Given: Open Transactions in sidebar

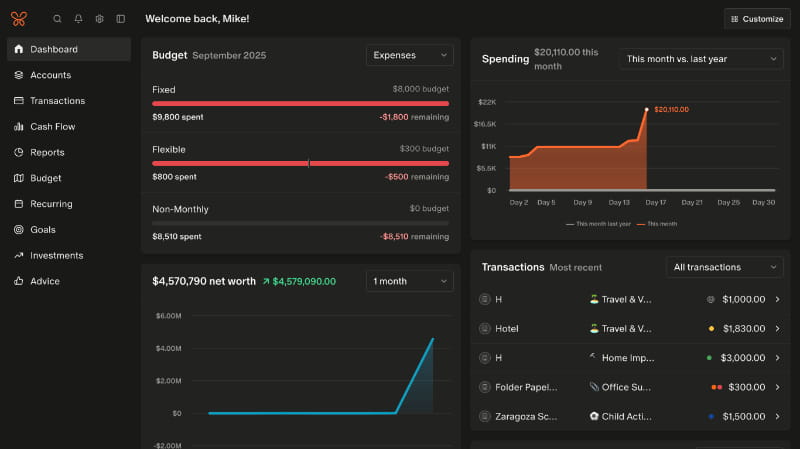Looking at the screenshot, I should pyautogui.click(x=69, y=101).
